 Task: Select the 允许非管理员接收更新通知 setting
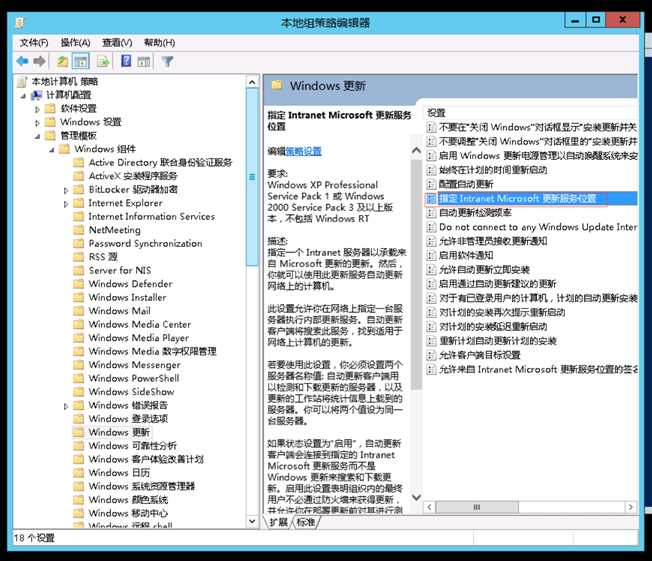click(x=493, y=241)
